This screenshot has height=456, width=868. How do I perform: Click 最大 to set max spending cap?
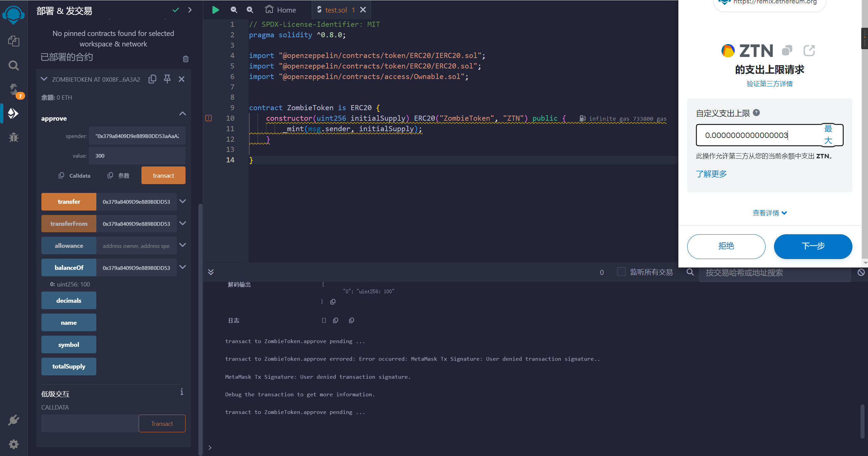828,135
